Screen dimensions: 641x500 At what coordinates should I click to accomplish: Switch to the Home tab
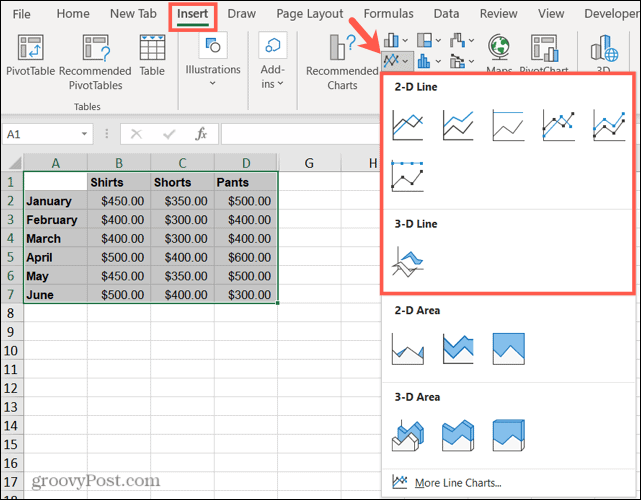point(73,14)
